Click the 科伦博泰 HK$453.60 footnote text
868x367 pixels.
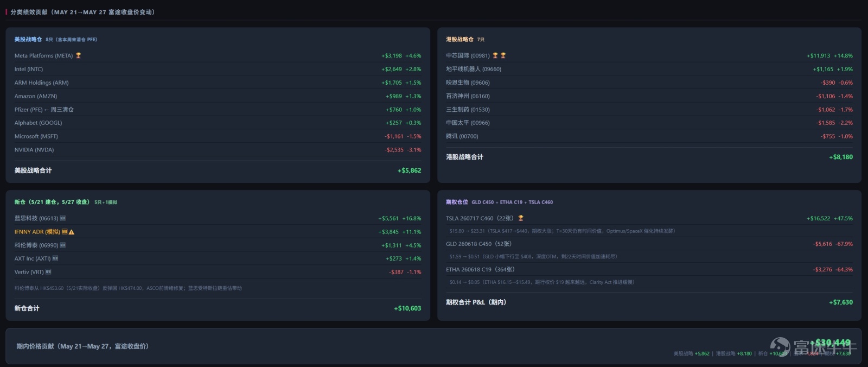tap(128, 288)
